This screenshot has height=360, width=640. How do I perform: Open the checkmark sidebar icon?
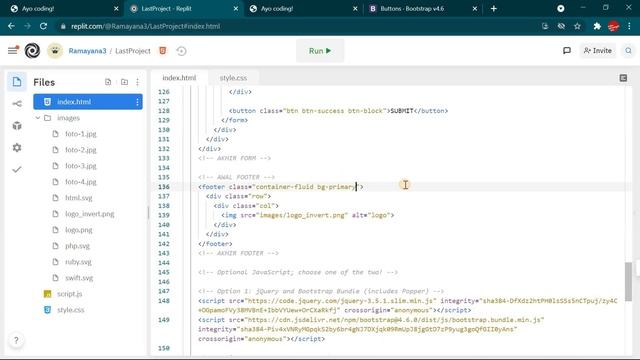pyautogui.click(x=17, y=169)
